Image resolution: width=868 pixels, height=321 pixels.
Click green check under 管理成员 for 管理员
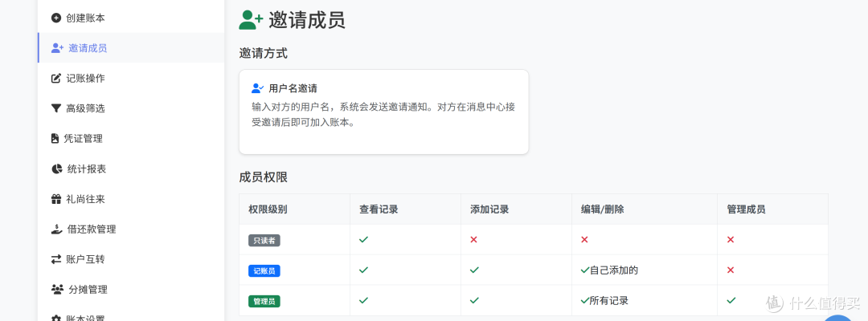tap(731, 301)
